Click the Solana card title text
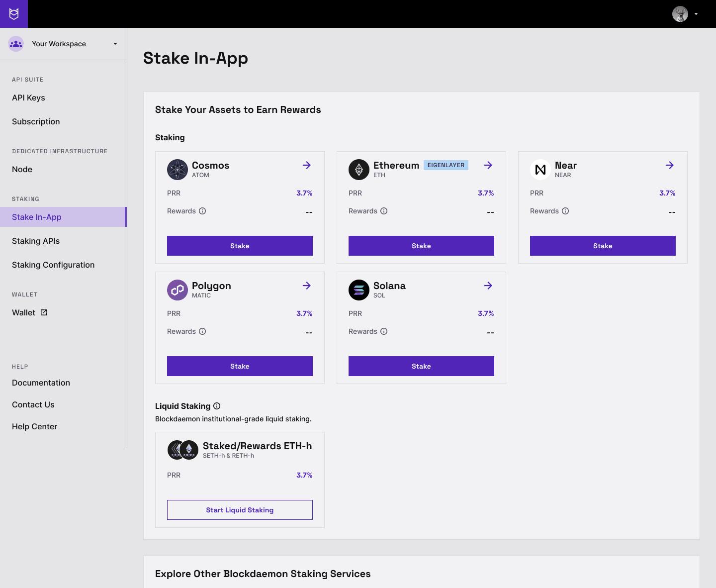Image resolution: width=716 pixels, height=588 pixels. tap(389, 286)
